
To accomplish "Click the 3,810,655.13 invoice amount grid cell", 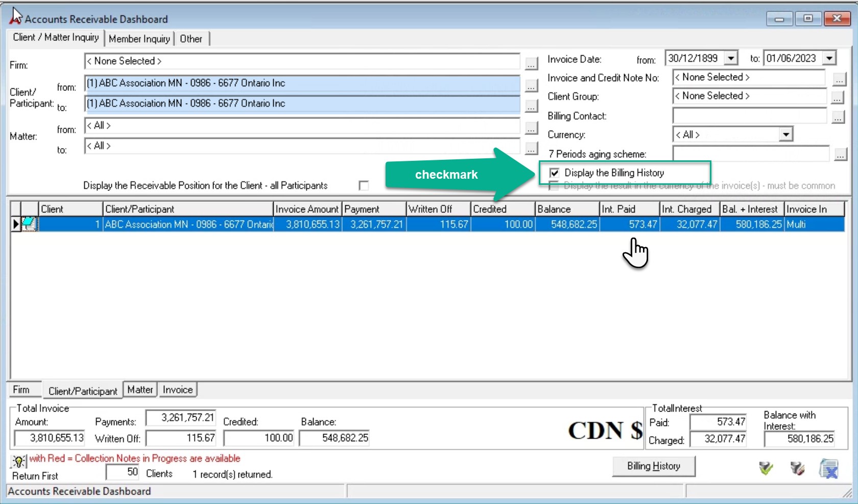I will pos(307,224).
